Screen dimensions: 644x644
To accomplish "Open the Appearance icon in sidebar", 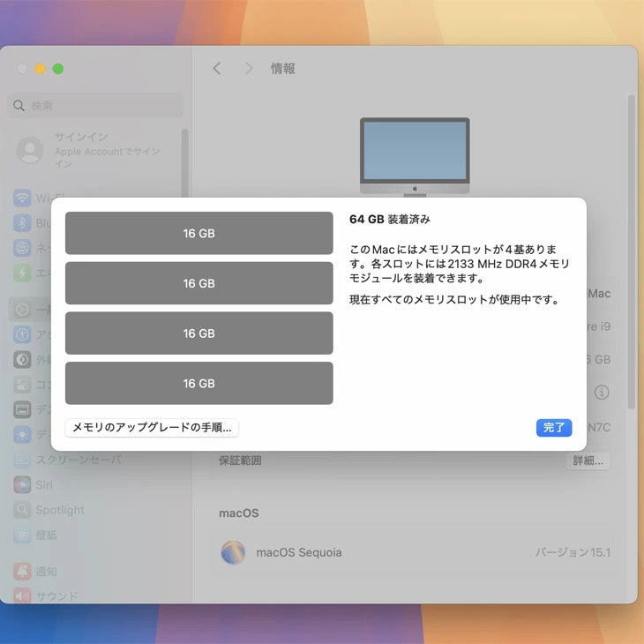I will (x=22, y=359).
